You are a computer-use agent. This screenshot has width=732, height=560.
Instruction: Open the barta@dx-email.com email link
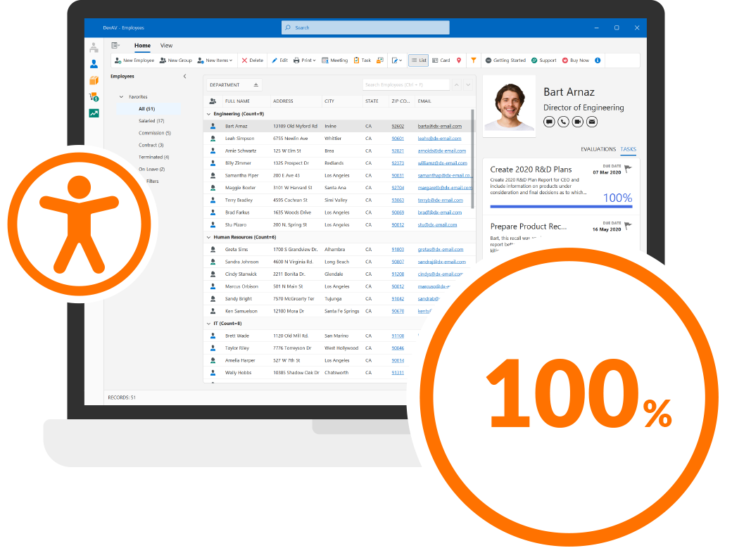(x=439, y=127)
